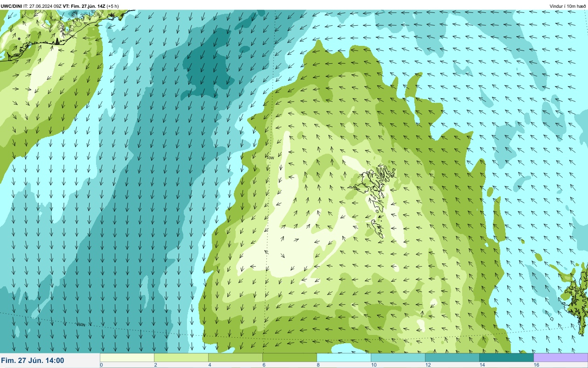
Task: Click the legend value '16'
Action: [x=536, y=365]
